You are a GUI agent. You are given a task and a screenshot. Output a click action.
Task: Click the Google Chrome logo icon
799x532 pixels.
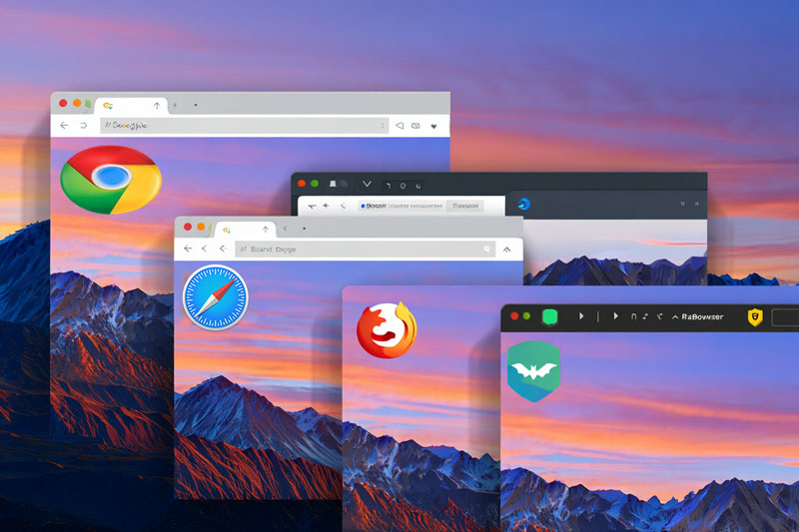pyautogui.click(x=111, y=179)
